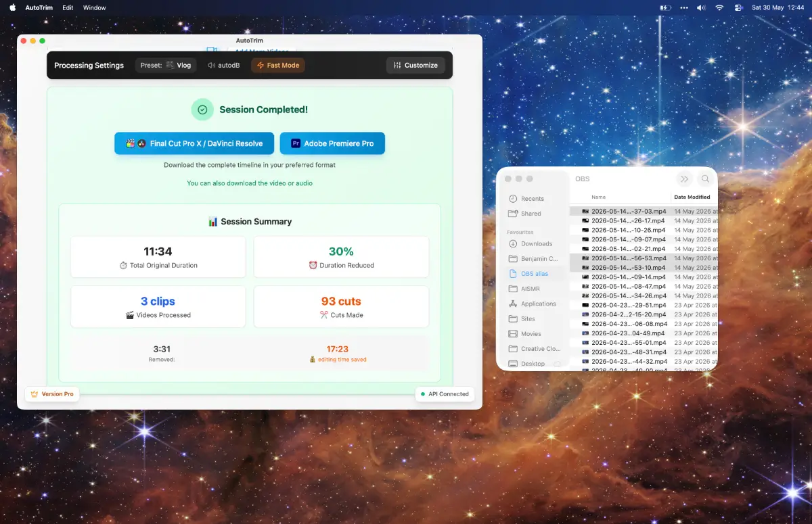The height and width of the screenshot is (524, 812).
Task: Export timeline to Adobe Premiere Pro
Action: pyautogui.click(x=332, y=143)
